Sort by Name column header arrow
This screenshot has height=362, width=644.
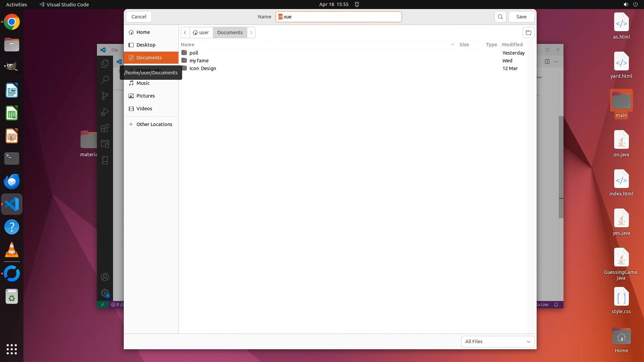point(452,45)
